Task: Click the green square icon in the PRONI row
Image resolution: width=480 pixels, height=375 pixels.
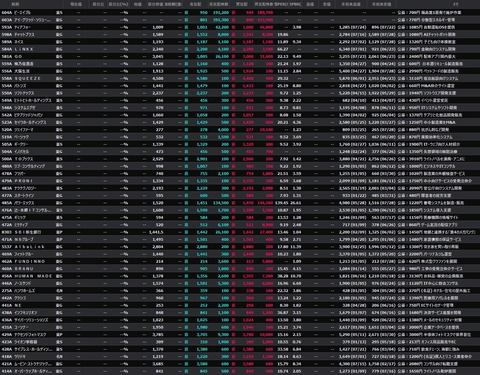Action: [x=186, y=181]
